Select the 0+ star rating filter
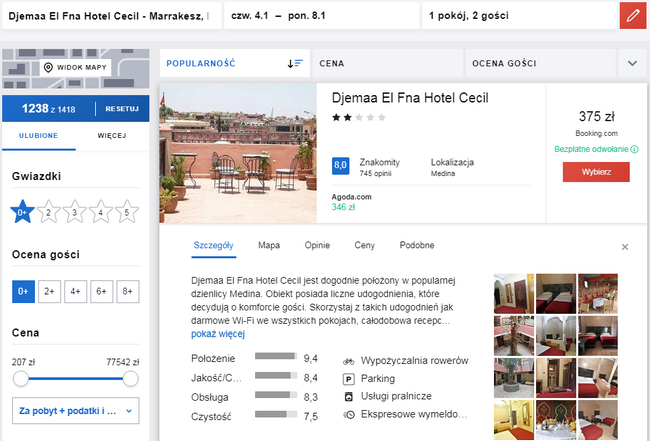650x441 pixels. (22, 212)
